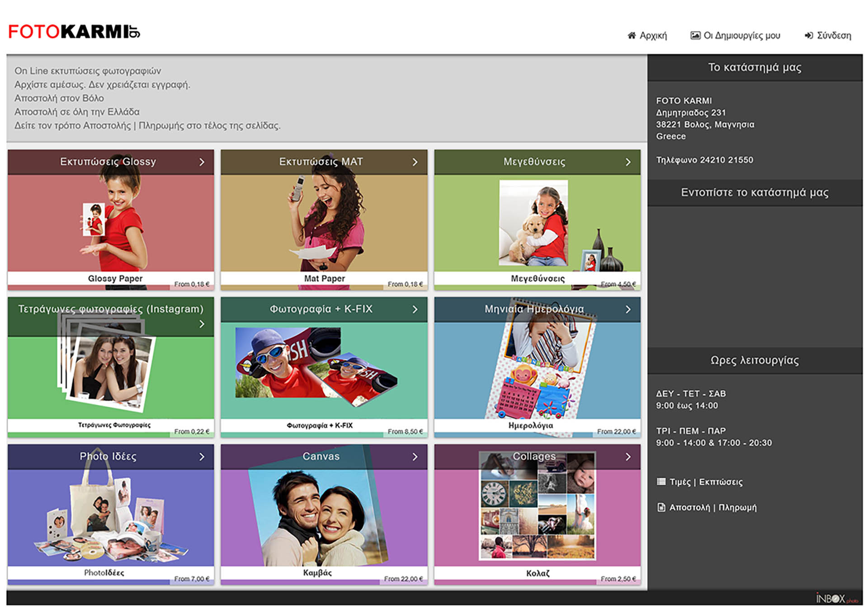Click the chevron on Τετράγωνες φωτογραφίες (Instagram)
Image resolution: width=868 pixels, height=609 pixels.
point(202,324)
